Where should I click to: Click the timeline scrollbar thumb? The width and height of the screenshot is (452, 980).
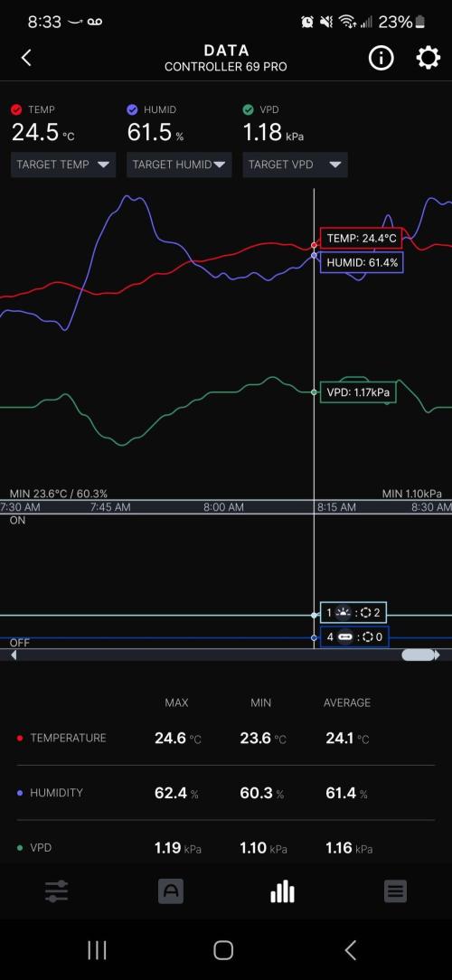click(419, 655)
